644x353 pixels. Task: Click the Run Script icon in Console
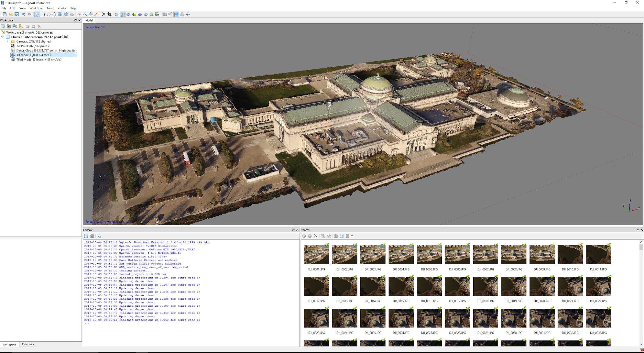coord(99,236)
